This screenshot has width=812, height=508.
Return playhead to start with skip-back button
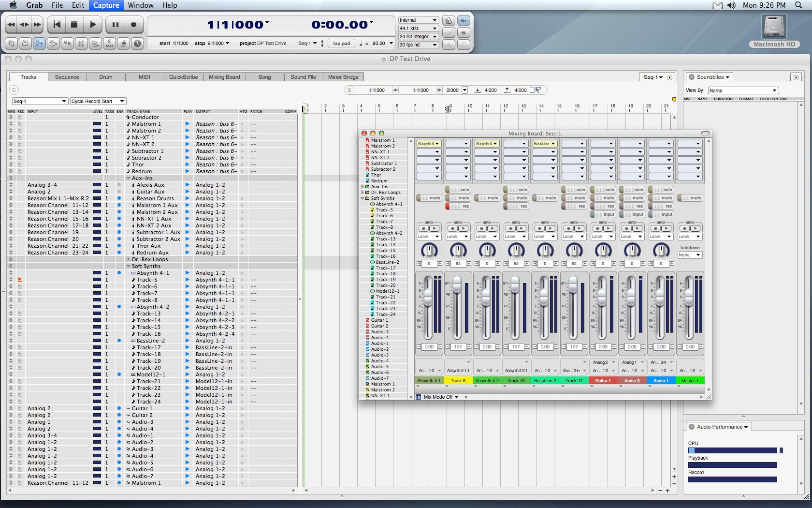point(57,24)
